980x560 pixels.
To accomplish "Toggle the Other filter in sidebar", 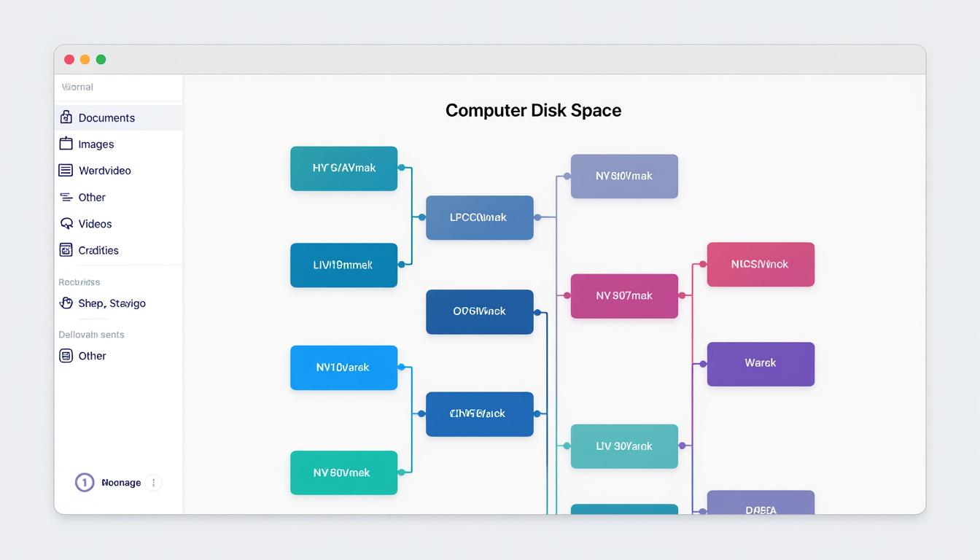I will click(93, 197).
